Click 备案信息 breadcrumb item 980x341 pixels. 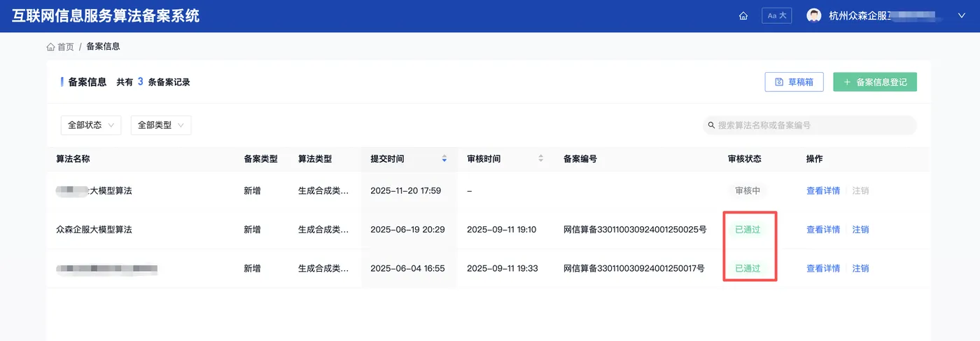(x=103, y=47)
